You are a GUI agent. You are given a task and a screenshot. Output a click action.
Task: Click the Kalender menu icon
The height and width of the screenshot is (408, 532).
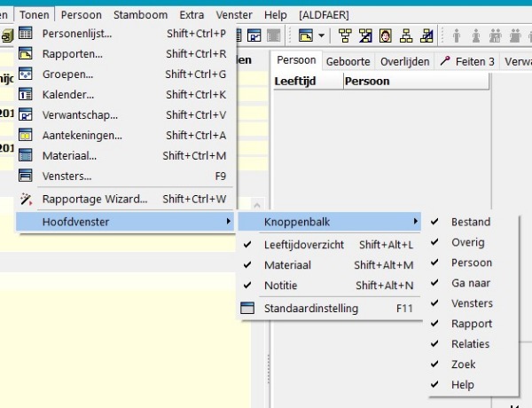coord(26,95)
